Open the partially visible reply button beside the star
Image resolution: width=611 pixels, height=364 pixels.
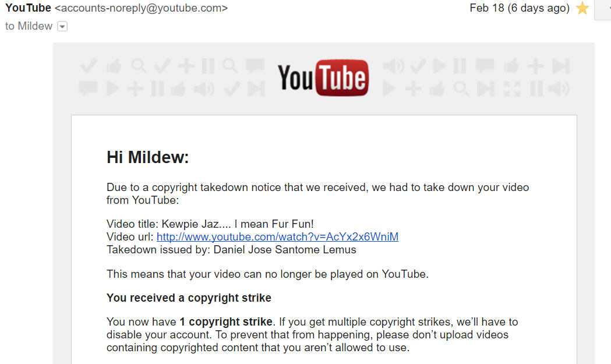tap(603, 9)
